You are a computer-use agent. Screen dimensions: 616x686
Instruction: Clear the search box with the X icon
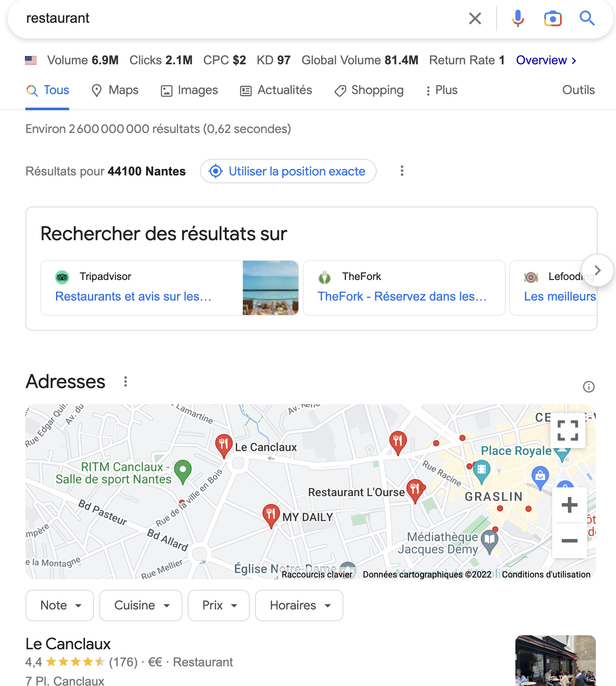pos(475,18)
